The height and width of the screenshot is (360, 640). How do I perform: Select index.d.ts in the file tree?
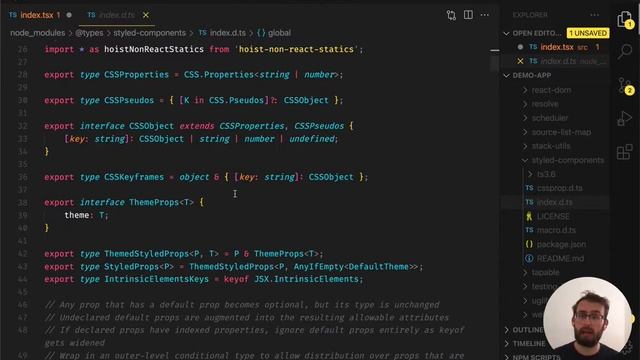tap(555, 202)
